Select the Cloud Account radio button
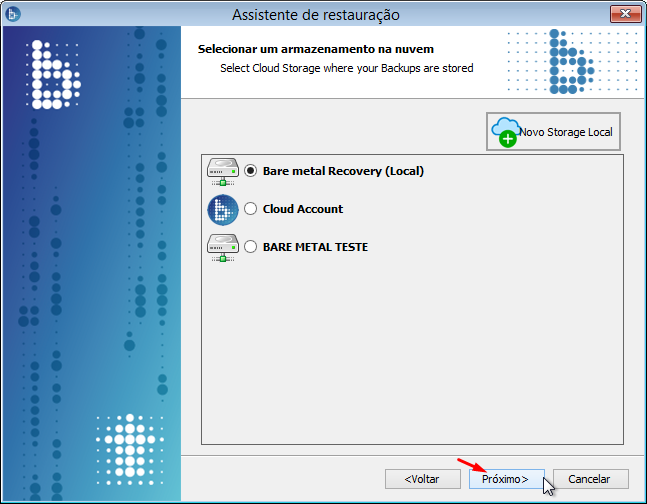647x504 pixels. tap(250, 208)
